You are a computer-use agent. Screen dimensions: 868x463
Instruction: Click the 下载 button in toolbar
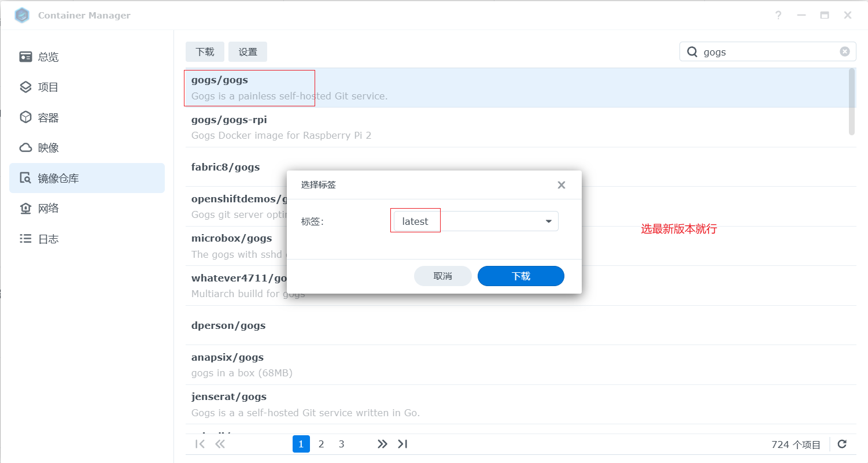pos(205,51)
